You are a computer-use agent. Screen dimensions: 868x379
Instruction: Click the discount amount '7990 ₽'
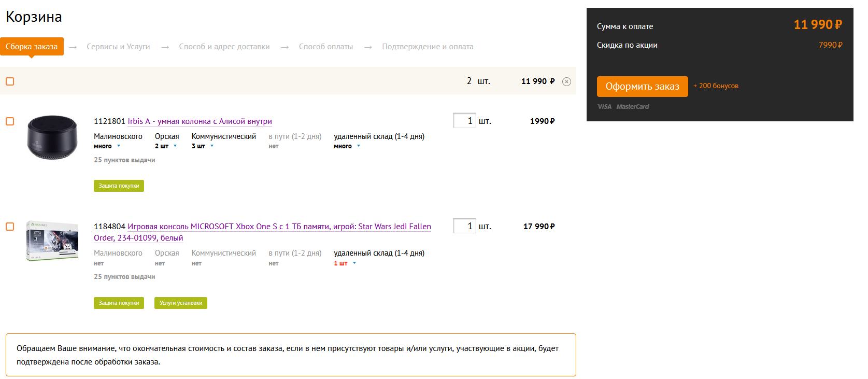tap(831, 45)
